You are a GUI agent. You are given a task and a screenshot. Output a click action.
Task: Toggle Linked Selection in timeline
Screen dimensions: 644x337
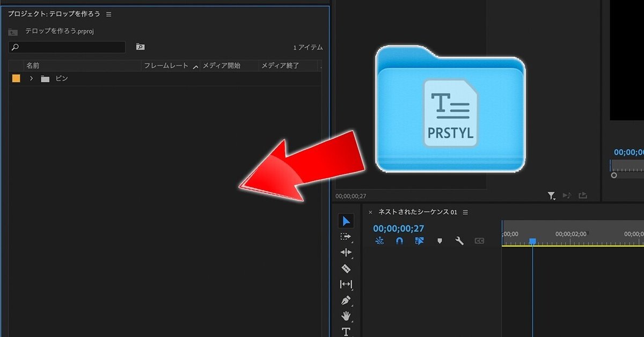click(420, 241)
